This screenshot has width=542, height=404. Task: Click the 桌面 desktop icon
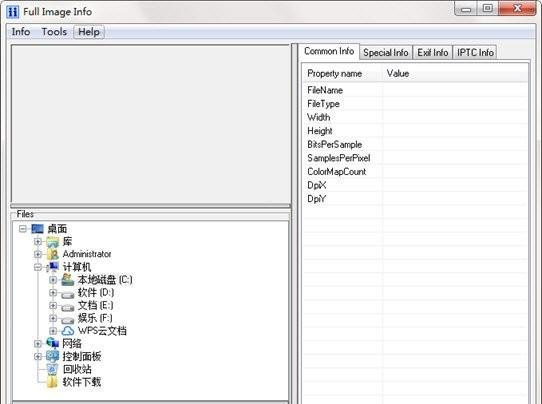[x=37, y=229]
